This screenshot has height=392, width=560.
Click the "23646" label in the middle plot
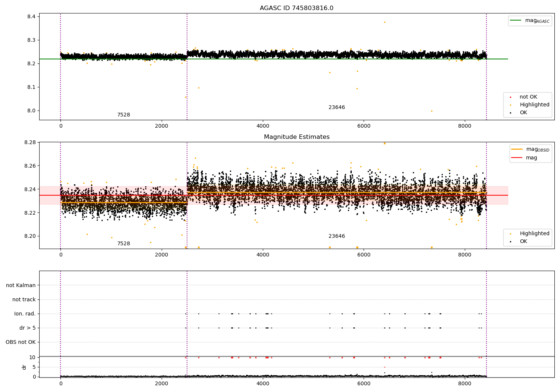pyautogui.click(x=337, y=236)
